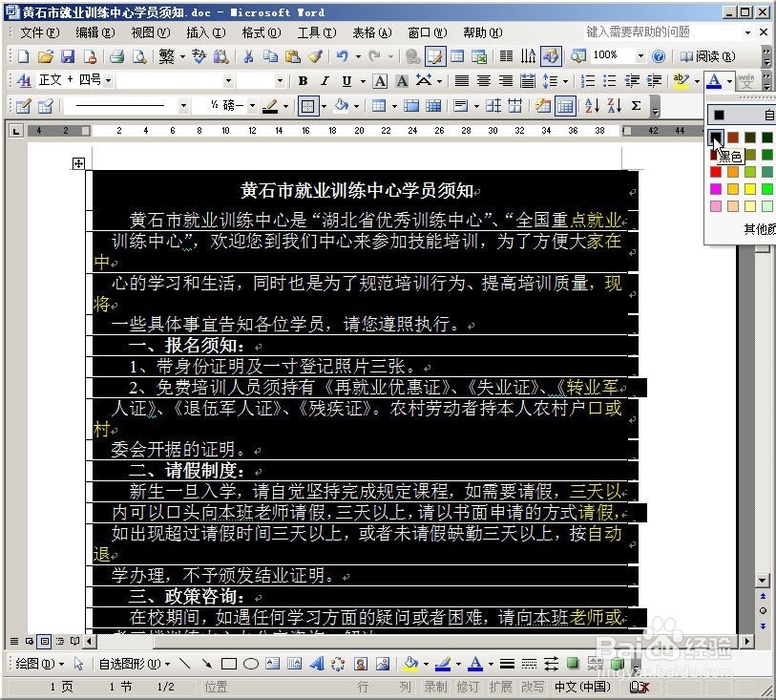The height and width of the screenshot is (700, 776).
Task: Toggle the Document Map button
Action: click(577, 56)
